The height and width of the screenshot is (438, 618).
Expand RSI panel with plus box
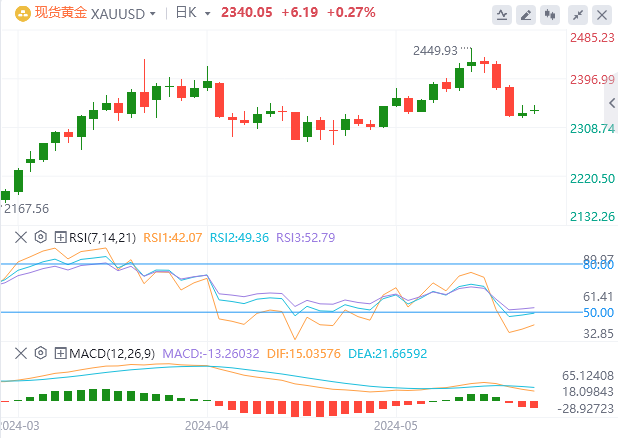[60, 237]
